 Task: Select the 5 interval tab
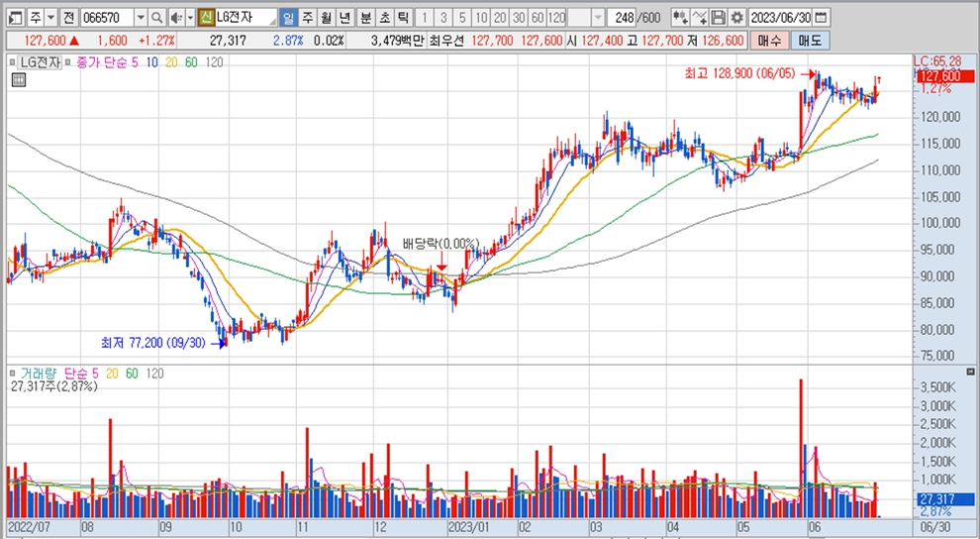pos(460,18)
